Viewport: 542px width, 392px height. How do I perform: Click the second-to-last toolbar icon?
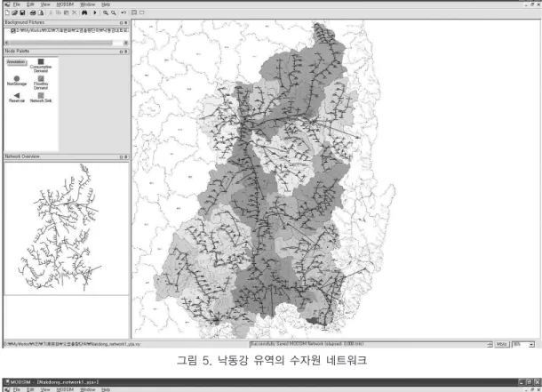point(134,12)
